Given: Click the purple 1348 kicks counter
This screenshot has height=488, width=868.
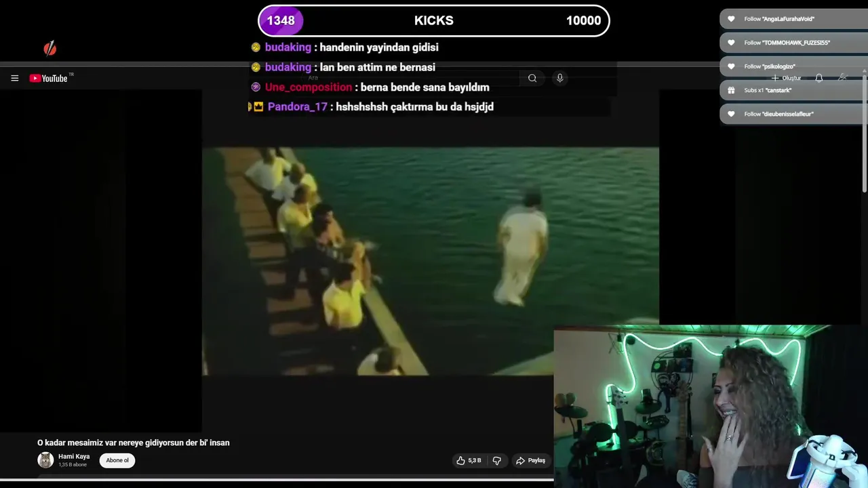Looking at the screenshot, I should pos(281,20).
